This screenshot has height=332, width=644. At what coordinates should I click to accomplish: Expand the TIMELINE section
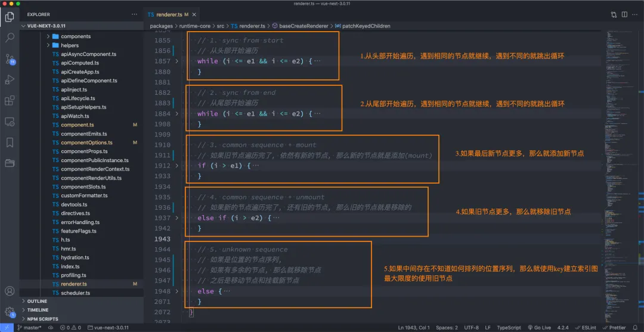[x=38, y=310]
